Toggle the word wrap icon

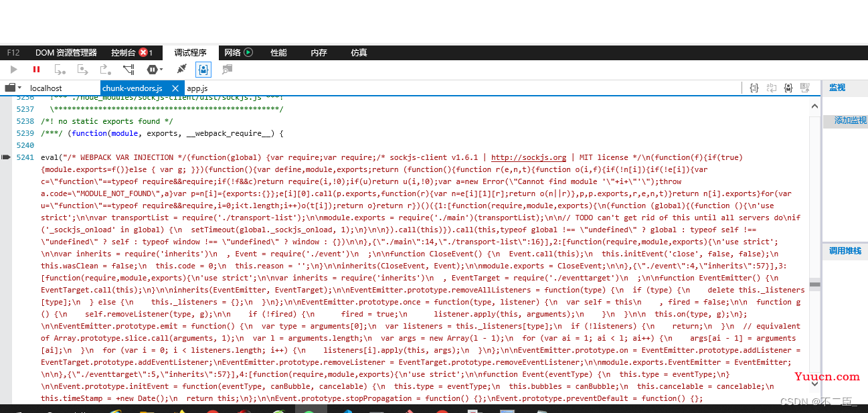pyautogui.click(x=772, y=88)
